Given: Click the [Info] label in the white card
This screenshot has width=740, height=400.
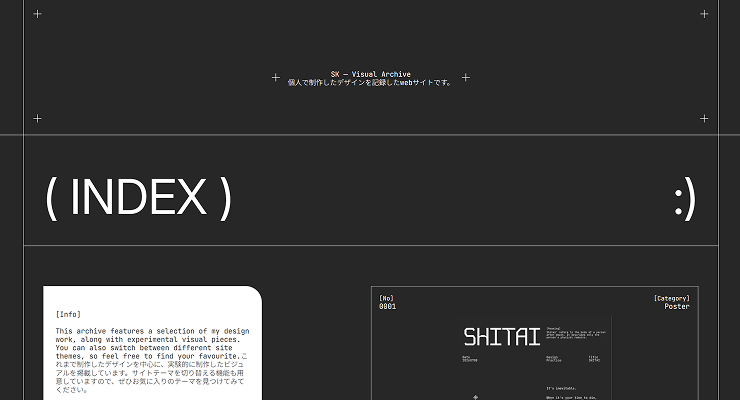Looking at the screenshot, I should (68, 314).
